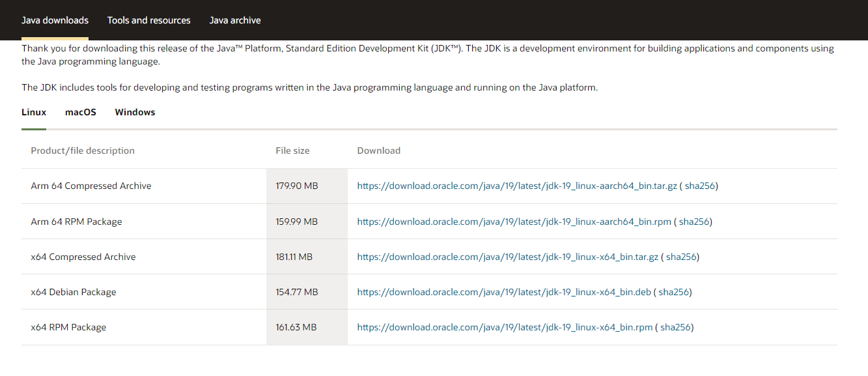Click the 154.77 MB file size cell
Screen dimensions: 868x376
tap(307, 292)
